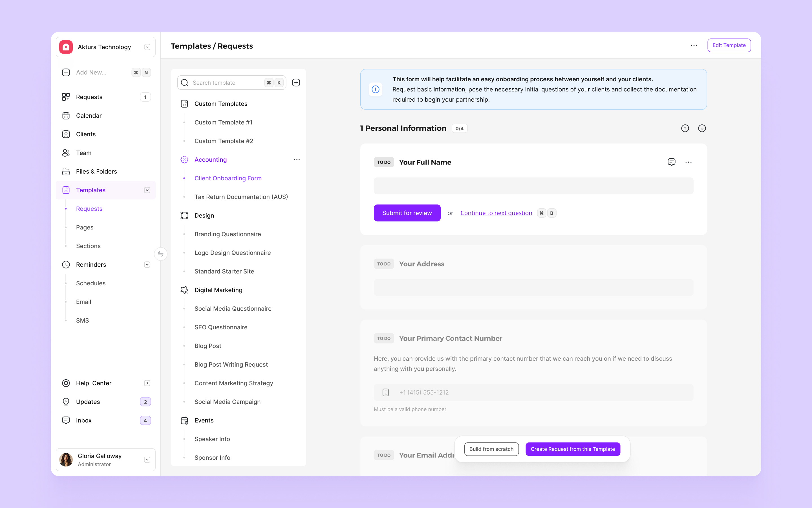Click the Inbox badge showing 4
Image resolution: width=812 pixels, height=508 pixels.
tap(145, 421)
